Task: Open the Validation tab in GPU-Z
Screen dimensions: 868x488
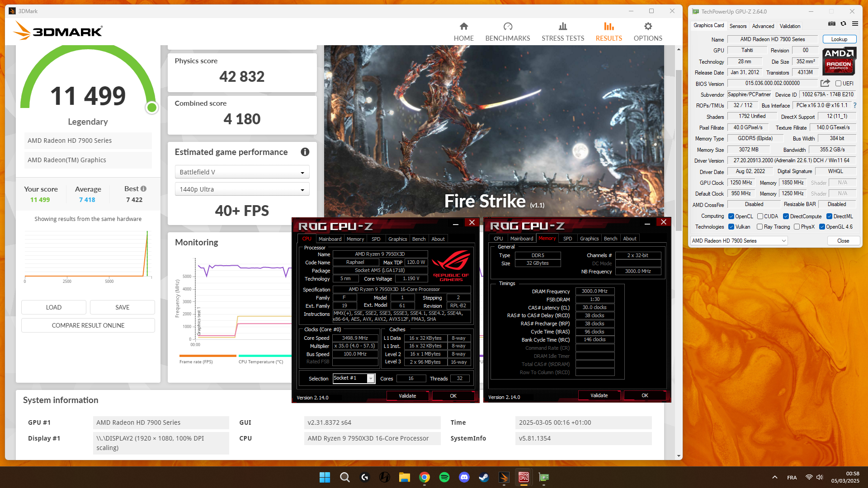Action: pyautogui.click(x=790, y=26)
